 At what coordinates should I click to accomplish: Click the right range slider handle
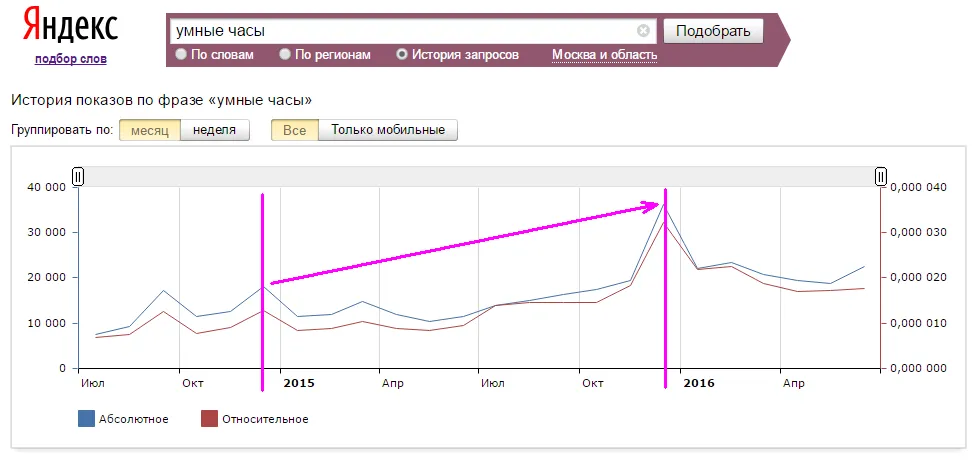coord(881,177)
